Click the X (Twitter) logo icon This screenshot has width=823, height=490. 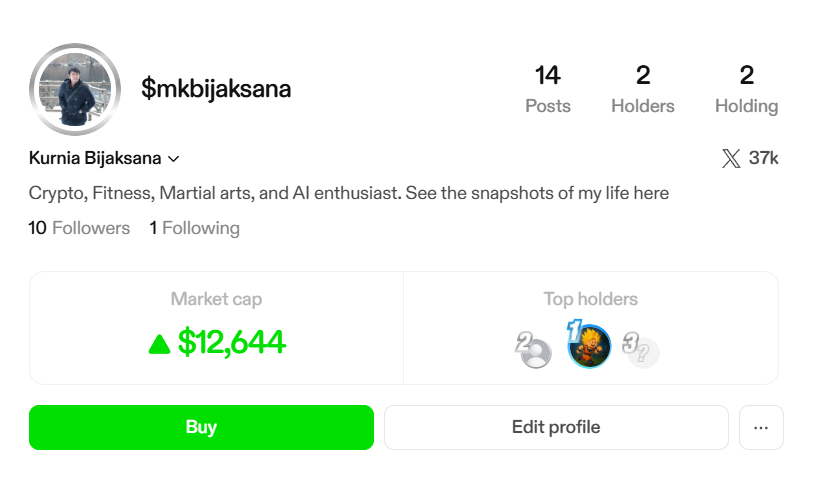click(x=731, y=158)
